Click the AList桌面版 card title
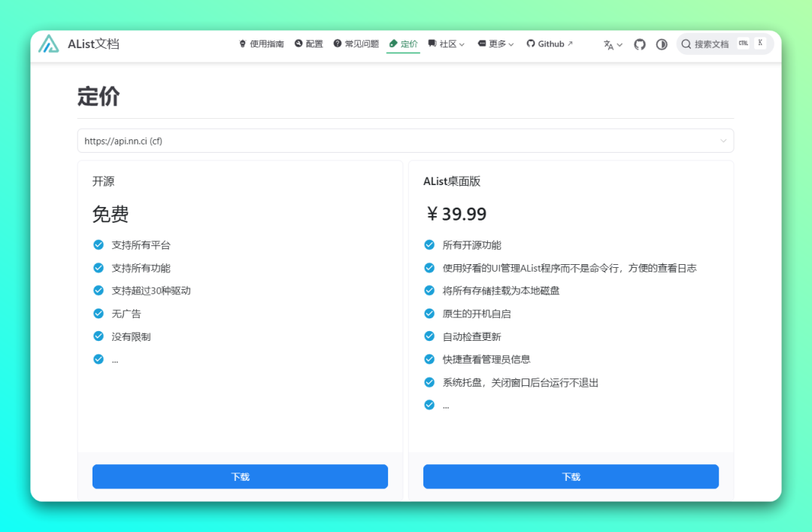812x532 pixels. (452, 181)
